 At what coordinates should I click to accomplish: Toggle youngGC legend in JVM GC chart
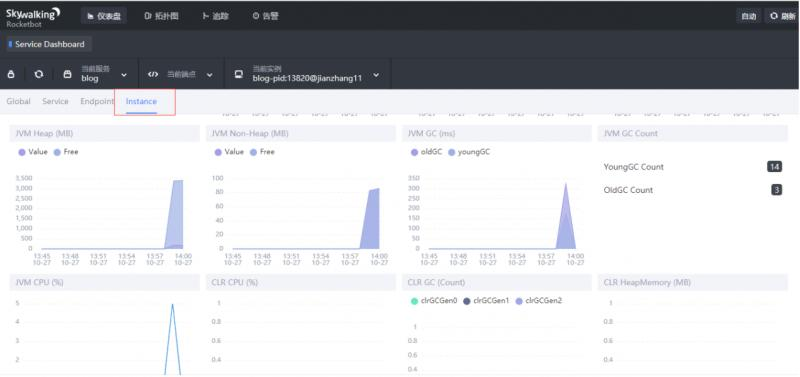click(469, 152)
